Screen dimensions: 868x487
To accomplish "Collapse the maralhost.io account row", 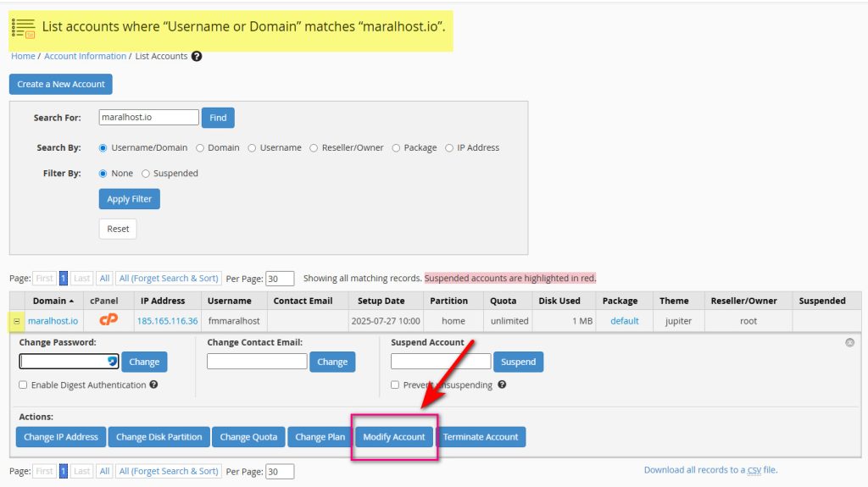I will coord(17,321).
